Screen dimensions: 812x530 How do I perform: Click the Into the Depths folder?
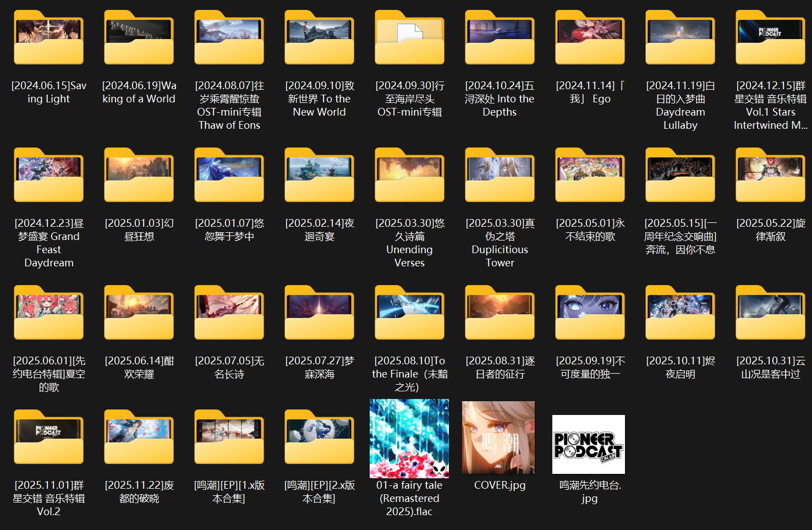[500, 39]
